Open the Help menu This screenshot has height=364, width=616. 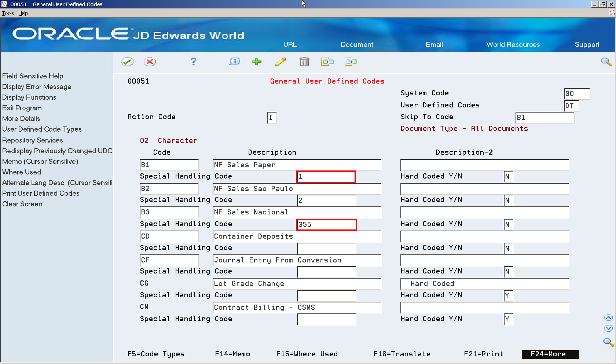(23, 13)
